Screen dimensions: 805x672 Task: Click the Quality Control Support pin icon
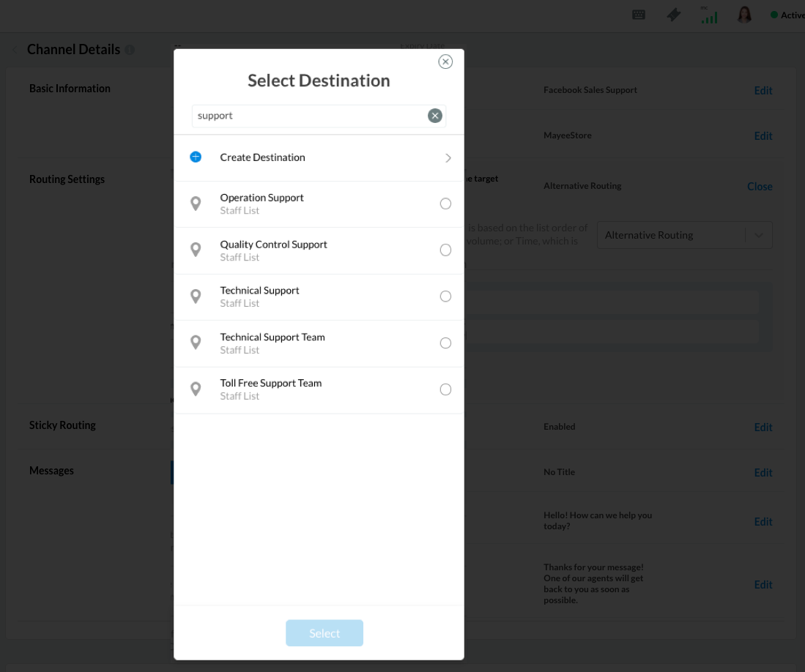[x=196, y=250]
